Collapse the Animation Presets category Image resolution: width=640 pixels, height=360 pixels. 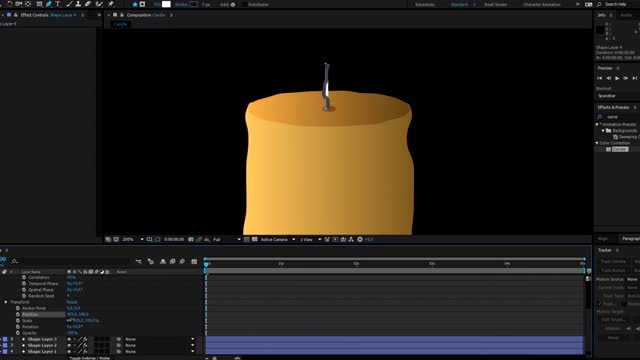[x=597, y=124]
